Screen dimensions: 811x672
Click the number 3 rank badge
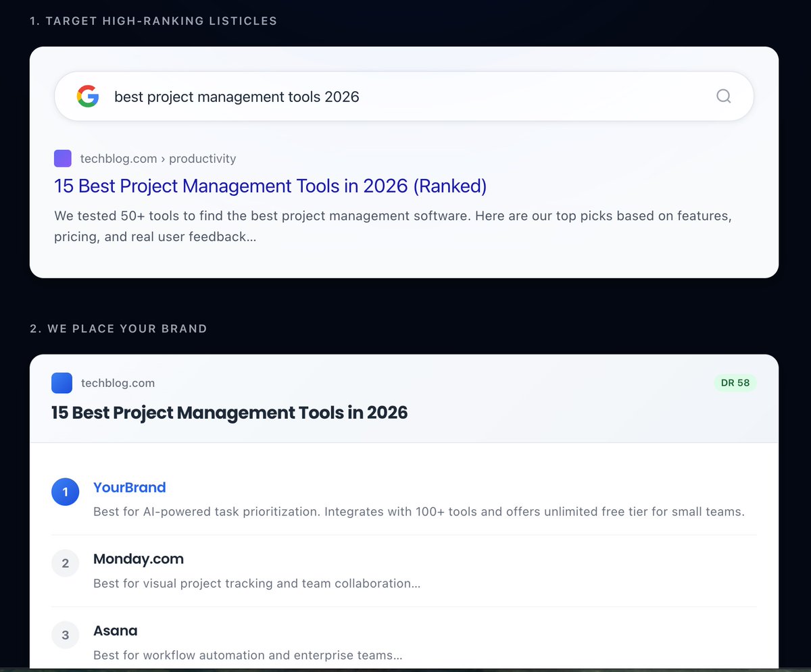tap(66, 635)
